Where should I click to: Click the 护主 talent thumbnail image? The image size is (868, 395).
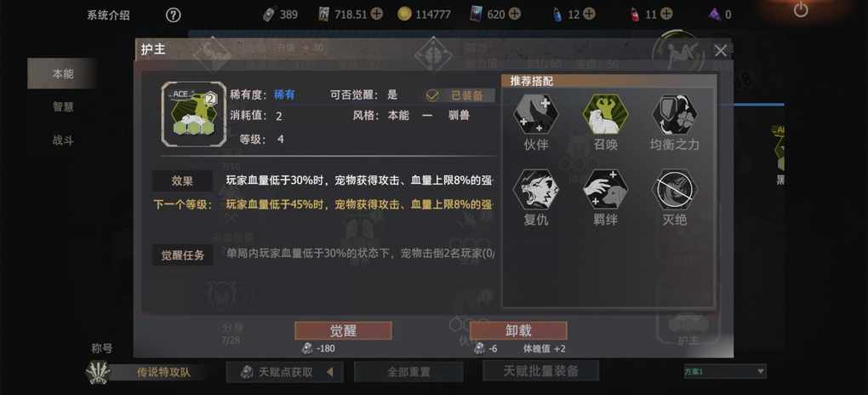194,114
